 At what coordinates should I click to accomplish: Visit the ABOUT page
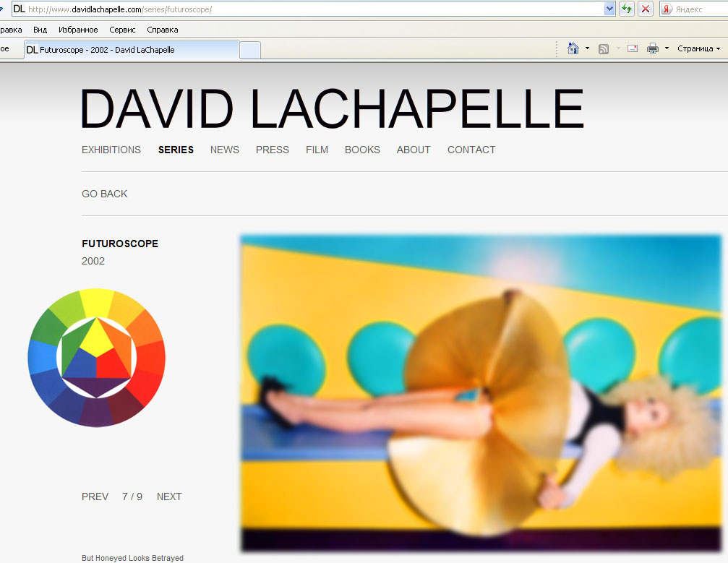pos(414,150)
